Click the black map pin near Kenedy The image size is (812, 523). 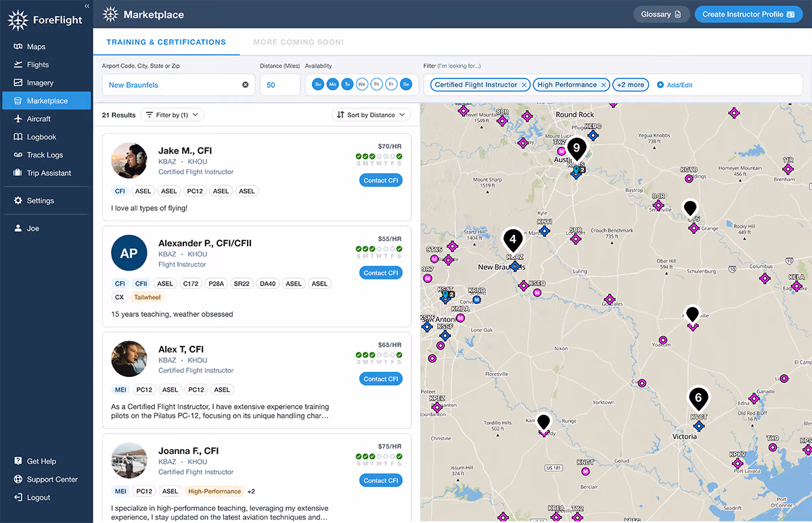click(x=543, y=423)
